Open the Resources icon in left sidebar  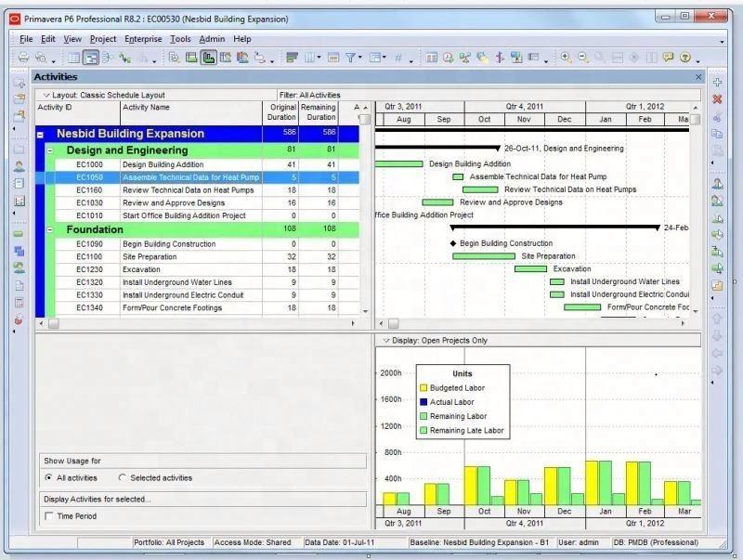pyautogui.click(x=19, y=167)
